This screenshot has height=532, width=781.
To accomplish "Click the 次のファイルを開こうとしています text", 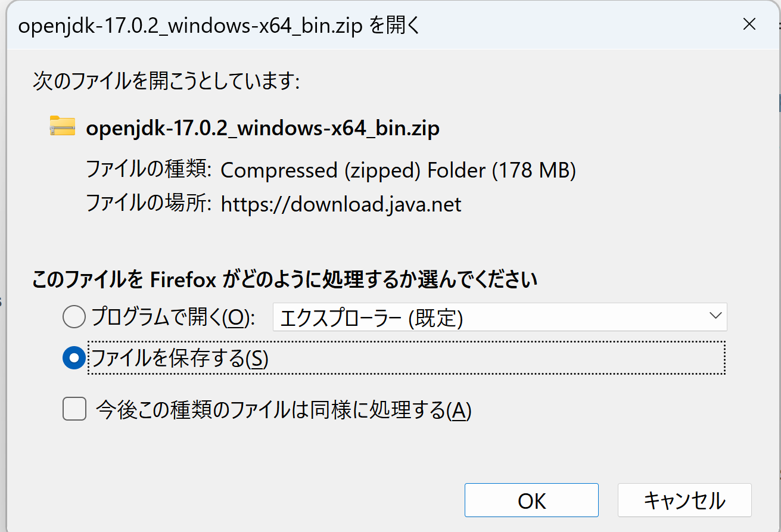I will (x=166, y=81).
